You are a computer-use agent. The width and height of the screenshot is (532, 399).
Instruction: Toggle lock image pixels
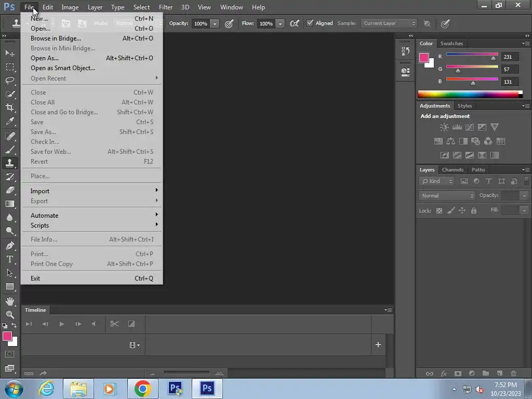point(450,211)
